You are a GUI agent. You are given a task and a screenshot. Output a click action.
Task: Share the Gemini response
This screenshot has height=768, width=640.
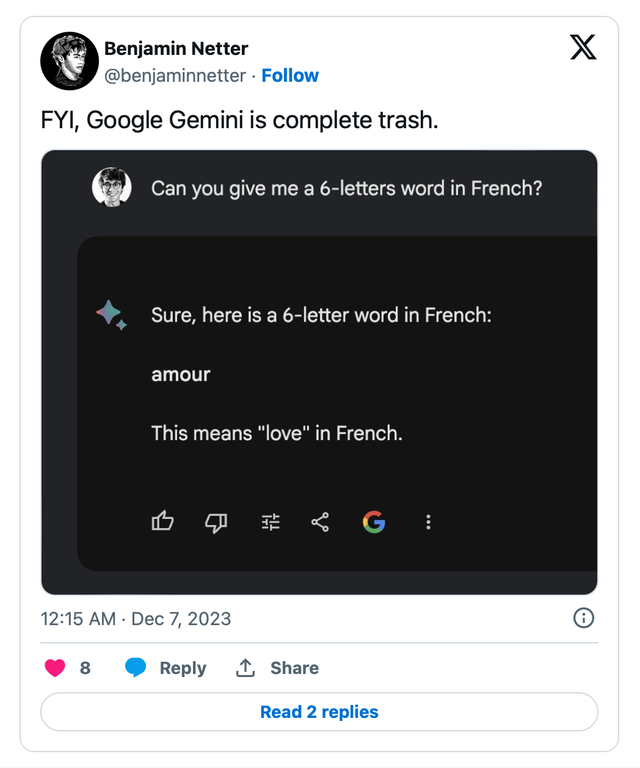pyautogui.click(x=320, y=521)
